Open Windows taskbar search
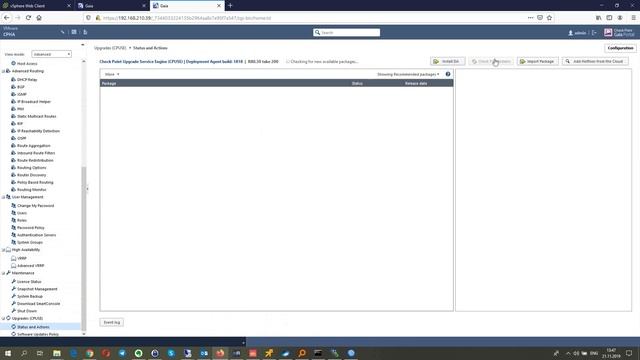Viewport: 640px width, 360px height. click(24, 353)
